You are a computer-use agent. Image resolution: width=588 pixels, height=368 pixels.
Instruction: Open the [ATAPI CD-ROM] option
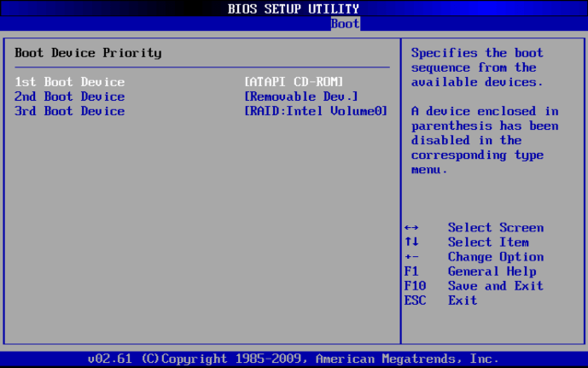(x=294, y=82)
